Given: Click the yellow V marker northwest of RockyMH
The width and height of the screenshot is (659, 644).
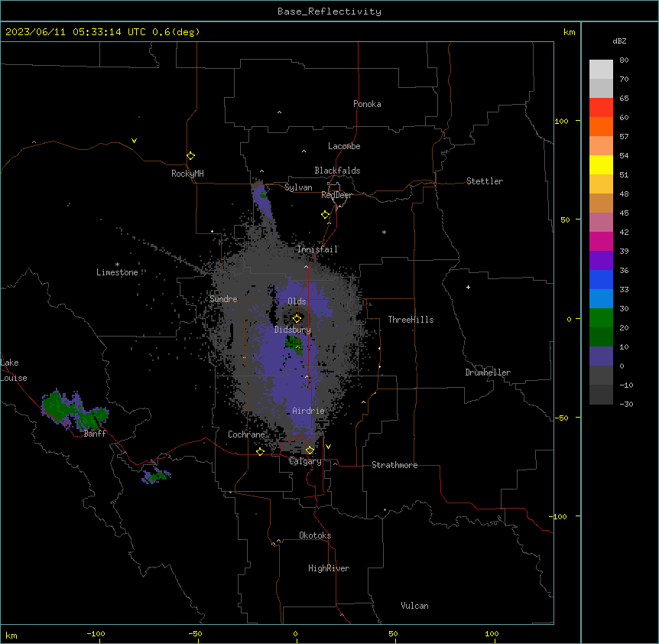Looking at the screenshot, I should click(134, 141).
